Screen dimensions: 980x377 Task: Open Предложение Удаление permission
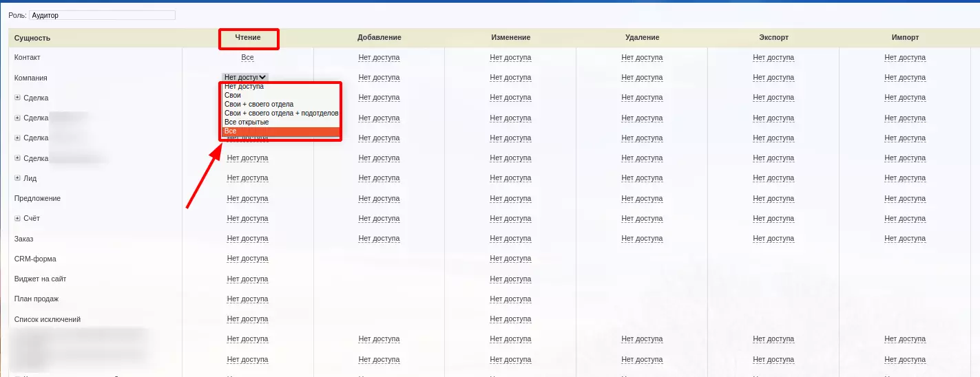(x=642, y=198)
